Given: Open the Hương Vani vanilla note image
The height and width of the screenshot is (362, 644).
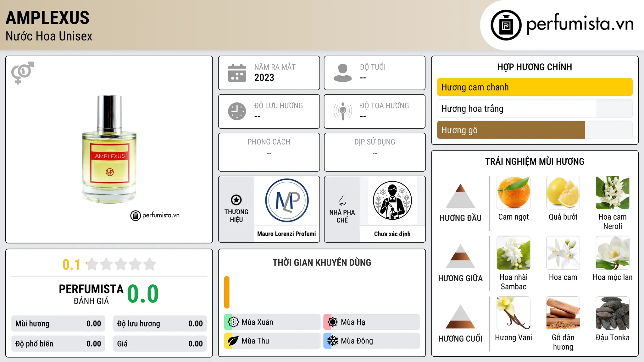Looking at the screenshot, I should 514,313.
